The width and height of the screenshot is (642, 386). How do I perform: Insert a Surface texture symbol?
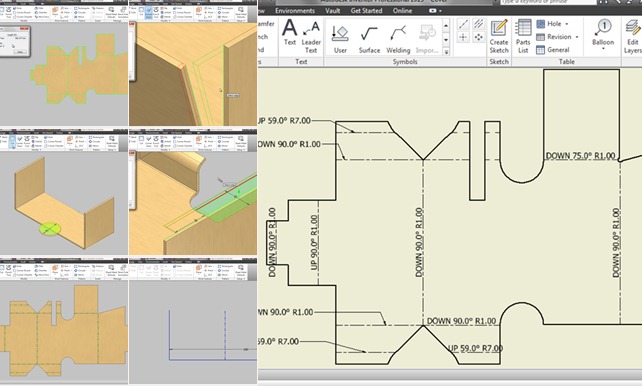[x=369, y=39]
